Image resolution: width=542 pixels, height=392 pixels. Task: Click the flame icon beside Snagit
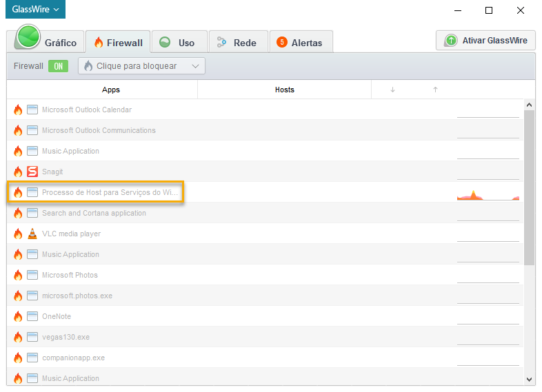(x=18, y=172)
